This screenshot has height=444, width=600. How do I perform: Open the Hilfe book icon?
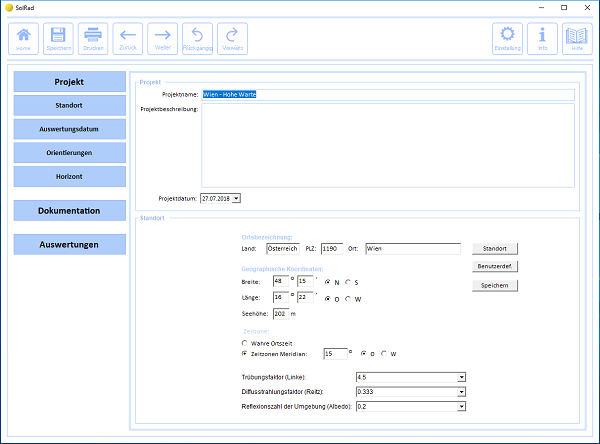[577, 38]
